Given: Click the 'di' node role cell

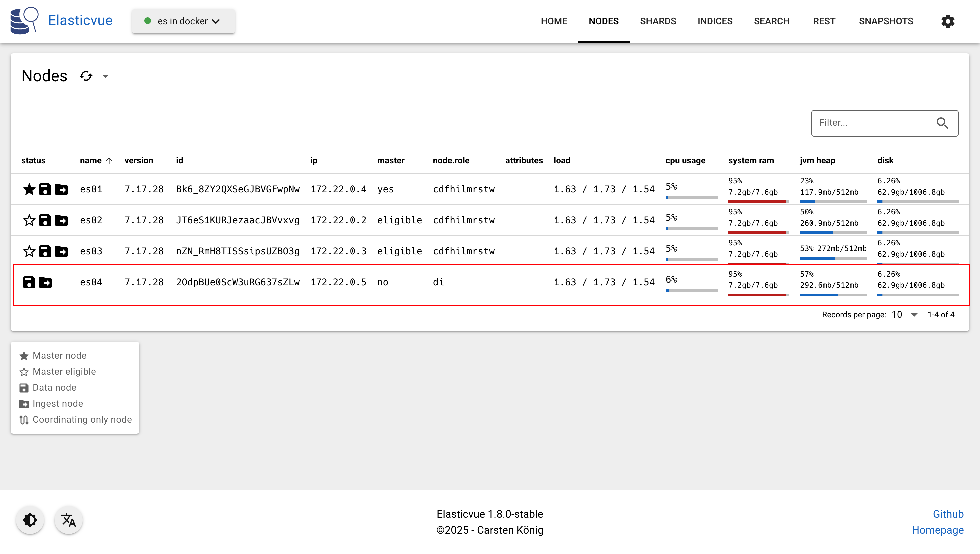Looking at the screenshot, I should click(438, 282).
